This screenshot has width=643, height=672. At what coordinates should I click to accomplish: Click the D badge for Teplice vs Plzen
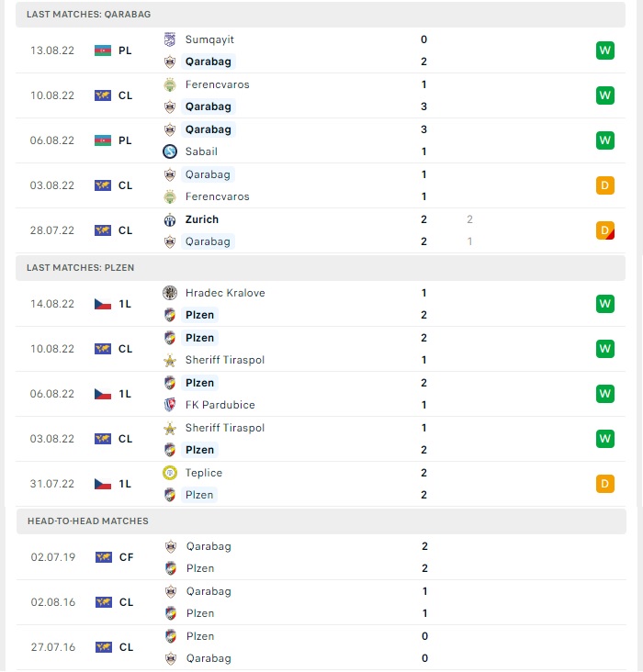(604, 484)
